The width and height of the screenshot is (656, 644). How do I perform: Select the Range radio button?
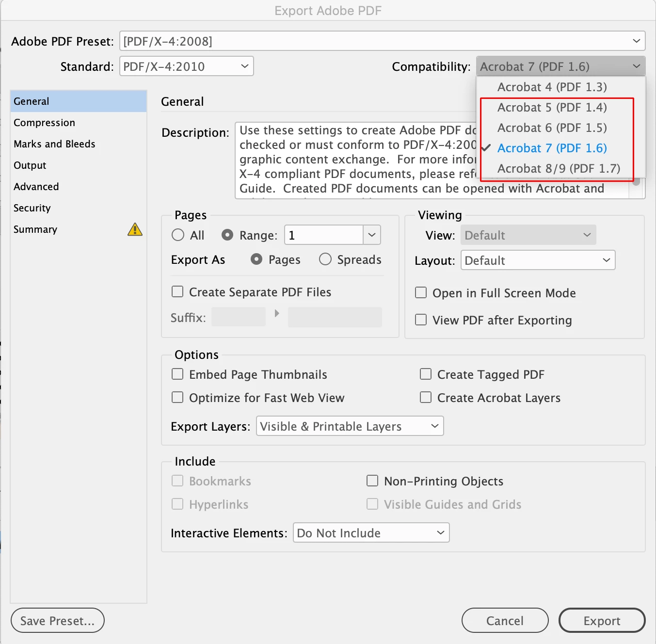(x=227, y=235)
